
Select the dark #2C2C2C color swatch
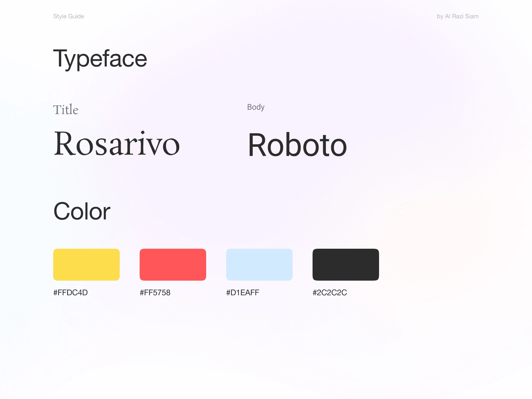click(x=346, y=265)
